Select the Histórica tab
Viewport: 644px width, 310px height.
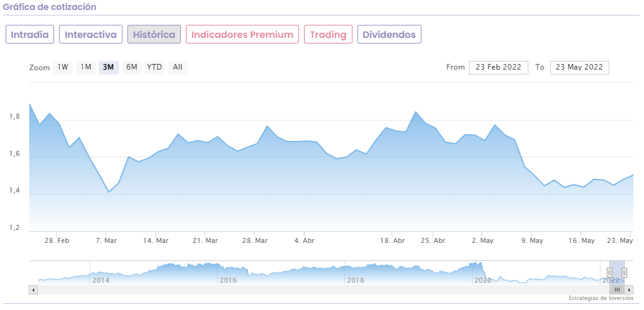click(x=154, y=34)
